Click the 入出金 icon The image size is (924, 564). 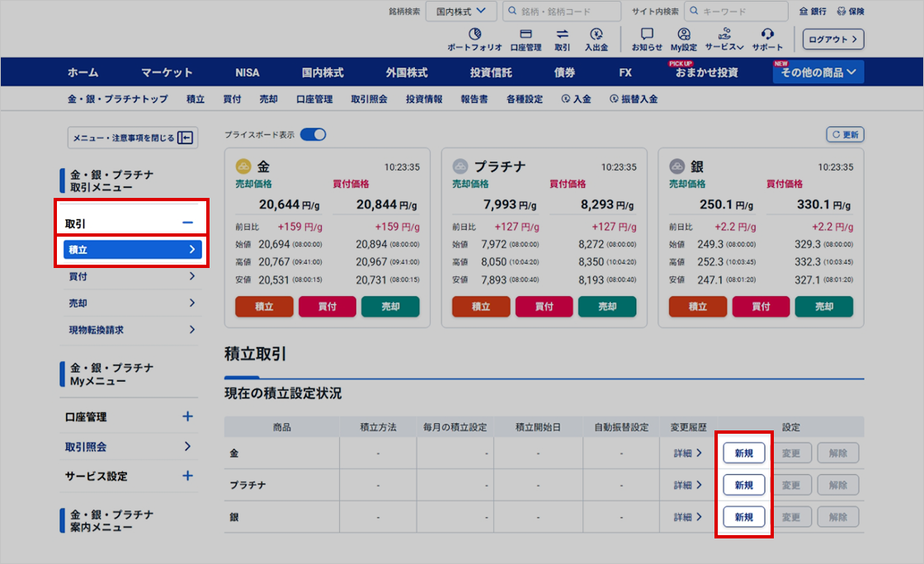pyautogui.click(x=596, y=34)
